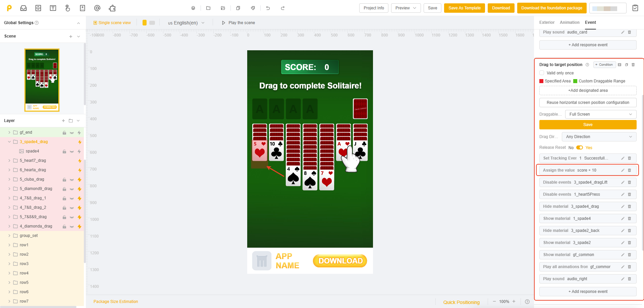
Task: Delete the 'Hide material 3_spade4_drag' event
Action: point(630,206)
